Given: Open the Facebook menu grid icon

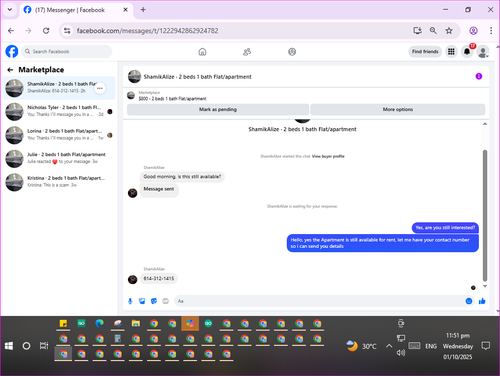Looking at the screenshot, I should pos(451,52).
